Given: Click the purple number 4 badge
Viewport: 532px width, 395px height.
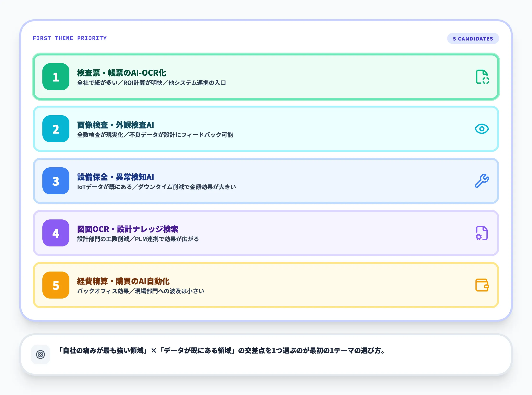Looking at the screenshot, I should pos(56,233).
